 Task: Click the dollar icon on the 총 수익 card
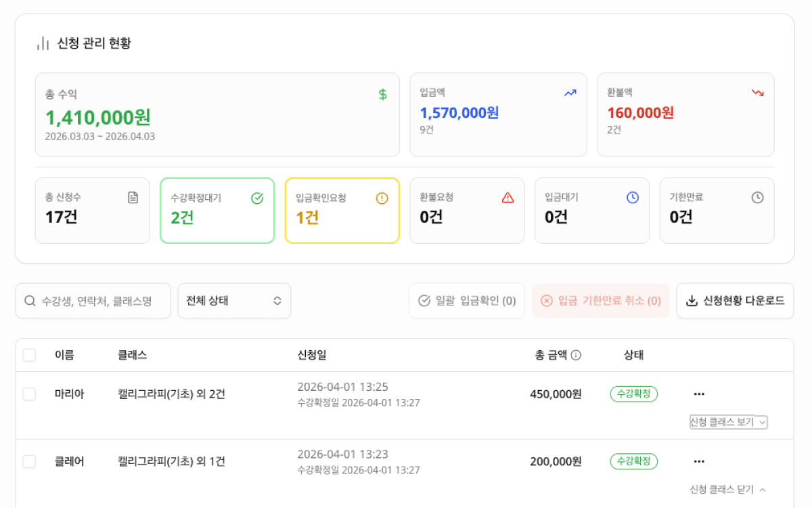tap(382, 95)
